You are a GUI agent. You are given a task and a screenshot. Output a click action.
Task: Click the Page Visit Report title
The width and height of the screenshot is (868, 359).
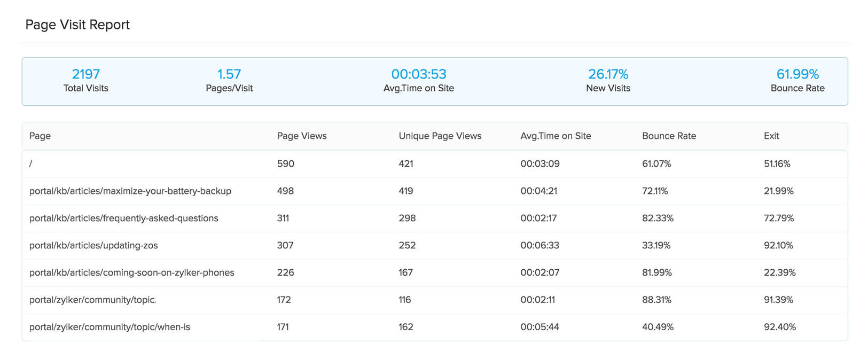pos(77,25)
